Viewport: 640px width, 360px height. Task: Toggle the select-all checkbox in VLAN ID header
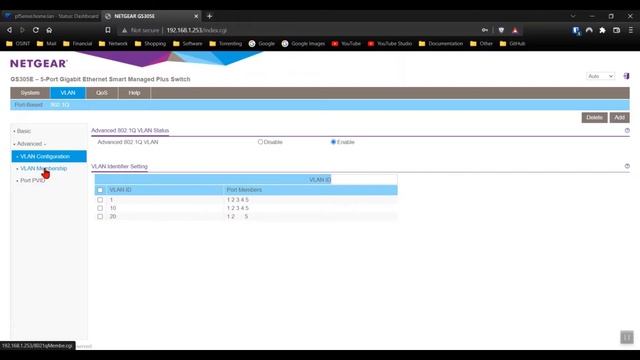click(x=100, y=190)
